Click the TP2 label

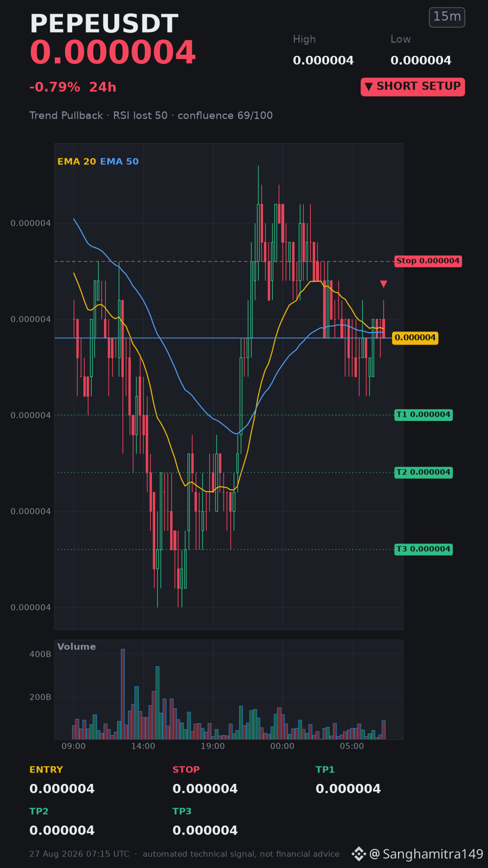click(x=39, y=812)
